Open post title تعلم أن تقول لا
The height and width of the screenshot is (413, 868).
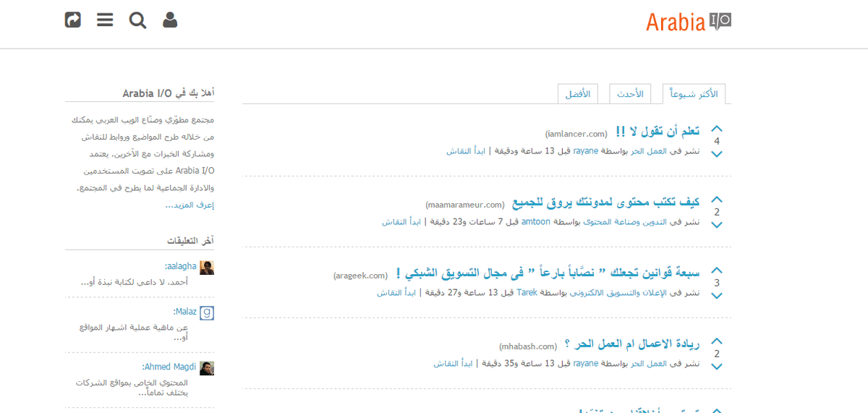pyautogui.click(x=657, y=132)
